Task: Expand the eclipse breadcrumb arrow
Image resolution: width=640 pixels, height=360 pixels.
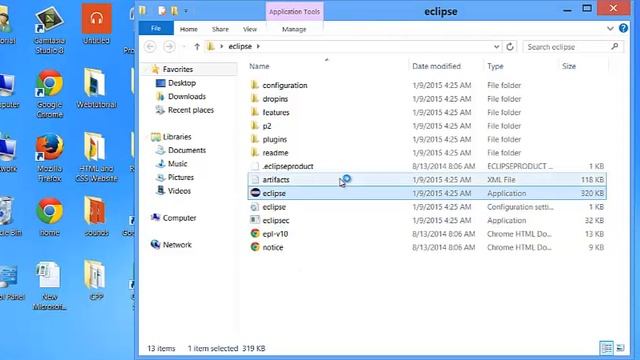Action: 258,47
